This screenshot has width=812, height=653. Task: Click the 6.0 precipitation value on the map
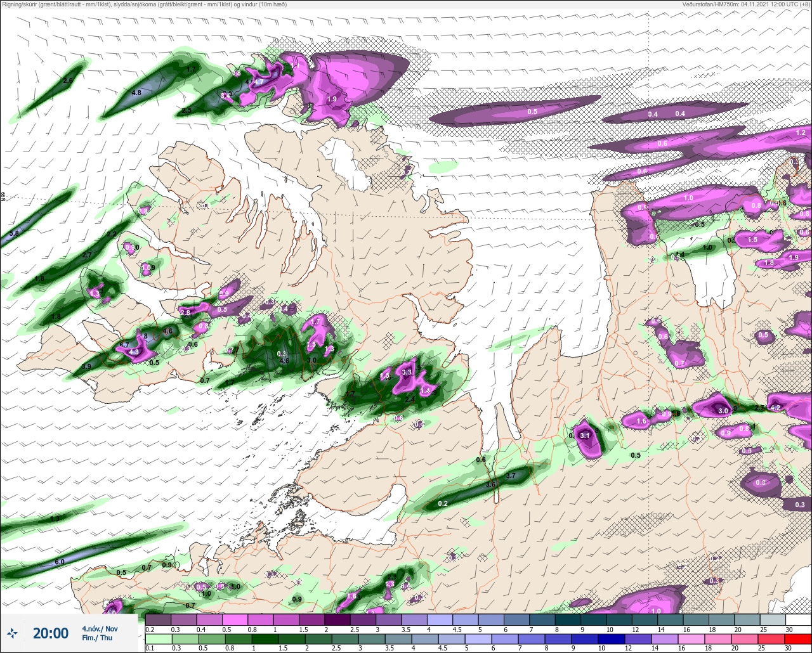pyautogui.click(x=60, y=562)
